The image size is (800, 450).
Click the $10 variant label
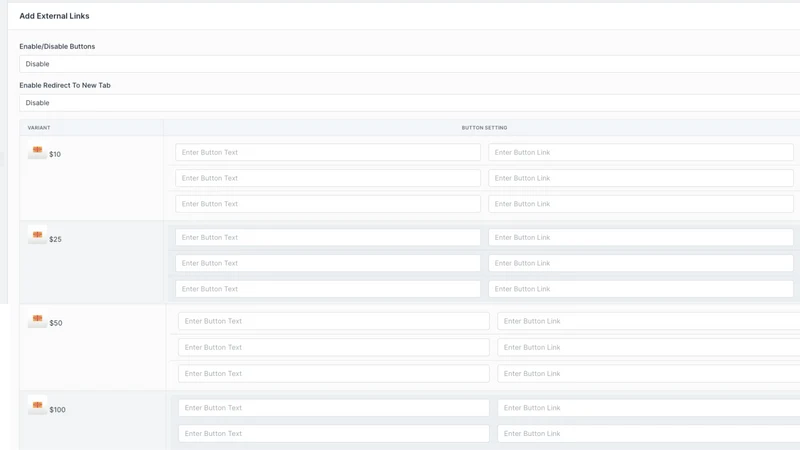pos(55,154)
